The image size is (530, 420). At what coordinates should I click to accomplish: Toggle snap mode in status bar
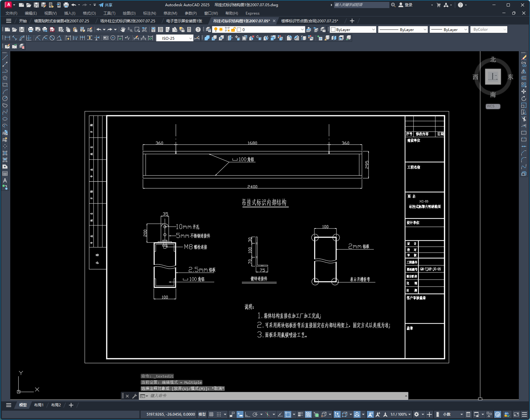[219, 414]
